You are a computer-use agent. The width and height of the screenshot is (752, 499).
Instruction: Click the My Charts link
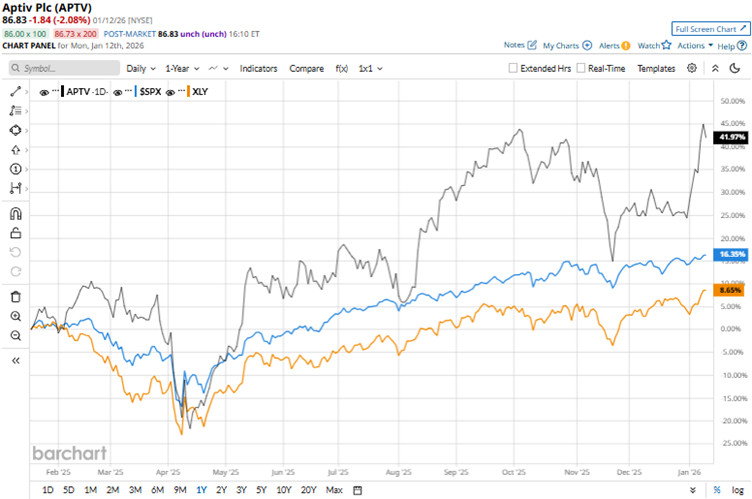(x=561, y=46)
